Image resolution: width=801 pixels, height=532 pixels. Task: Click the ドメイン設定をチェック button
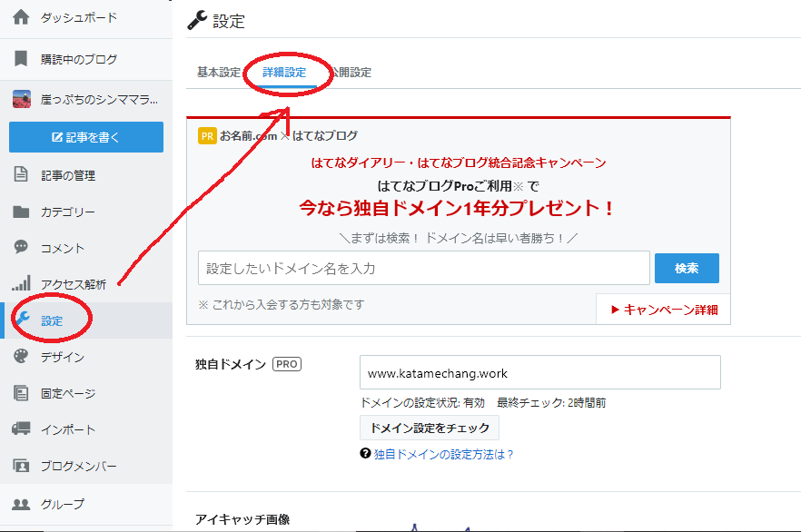[429, 428]
